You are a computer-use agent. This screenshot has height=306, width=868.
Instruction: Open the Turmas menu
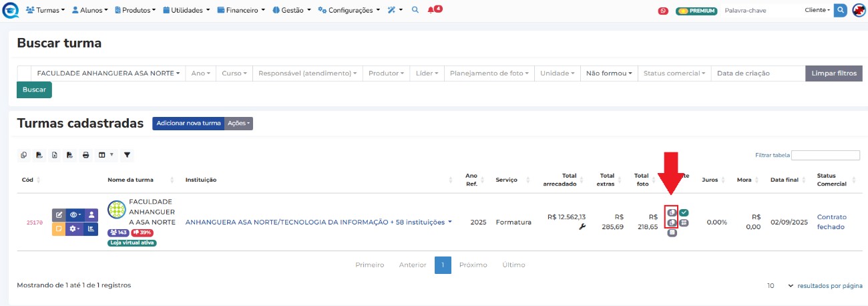45,10
